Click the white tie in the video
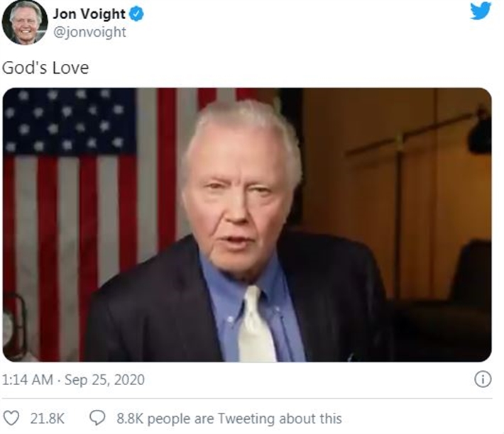The height and width of the screenshot is (434, 504). coord(256,324)
